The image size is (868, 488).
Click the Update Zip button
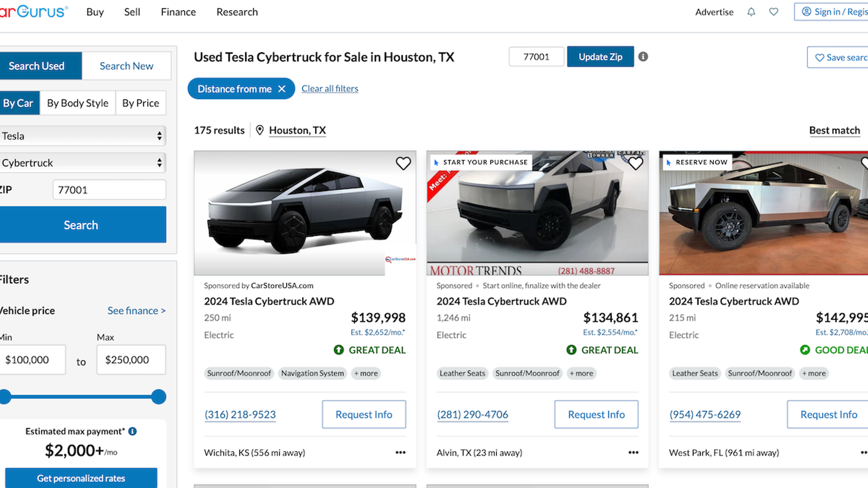pyautogui.click(x=600, y=57)
